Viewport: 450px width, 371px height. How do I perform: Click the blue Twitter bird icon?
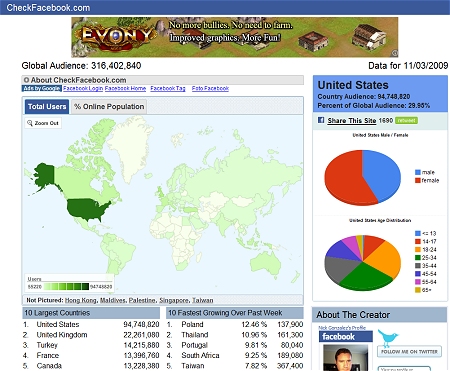pos(388,338)
